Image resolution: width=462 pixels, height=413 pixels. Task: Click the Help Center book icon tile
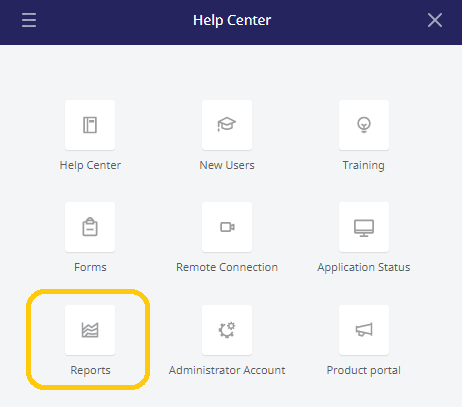coord(90,125)
